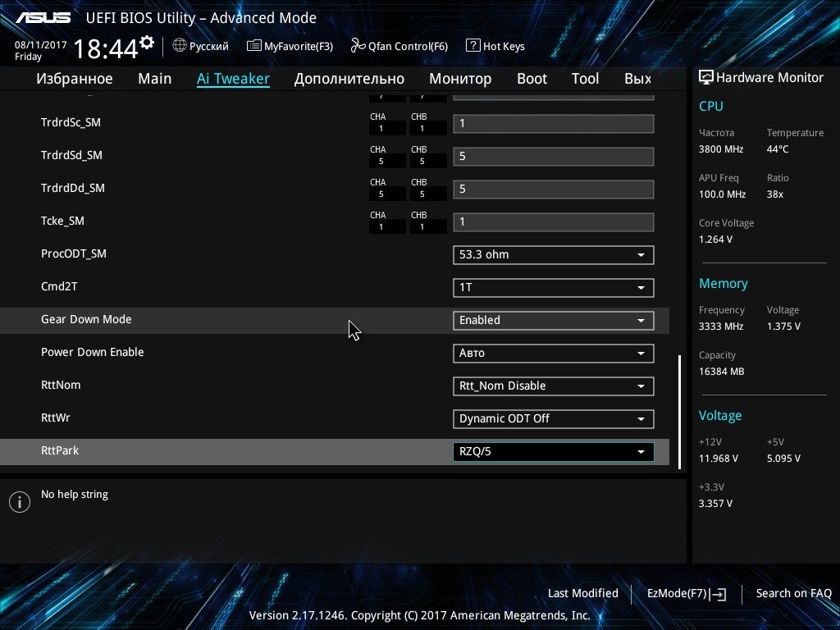Image resolution: width=840 pixels, height=630 pixels.
Task: Select the Cmd2T label
Action: tap(59, 286)
